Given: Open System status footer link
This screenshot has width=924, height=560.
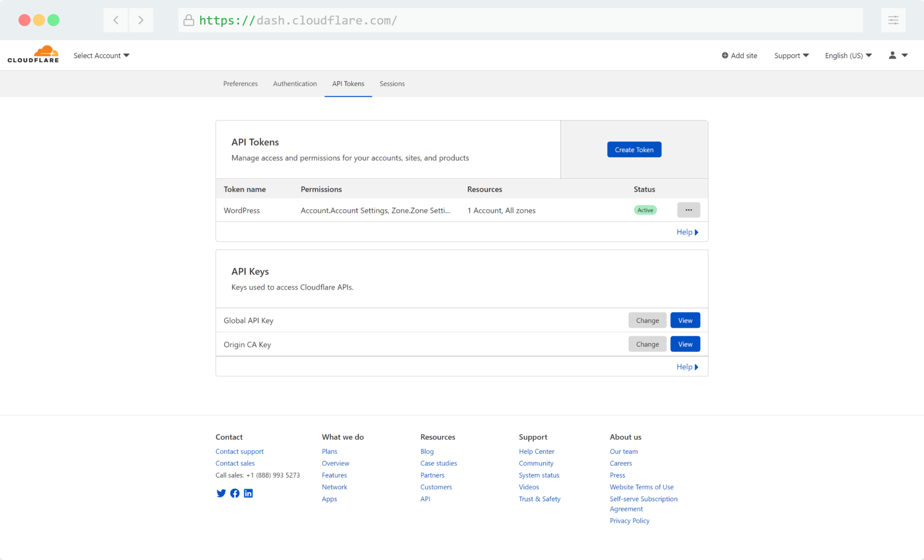Looking at the screenshot, I should click(539, 475).
